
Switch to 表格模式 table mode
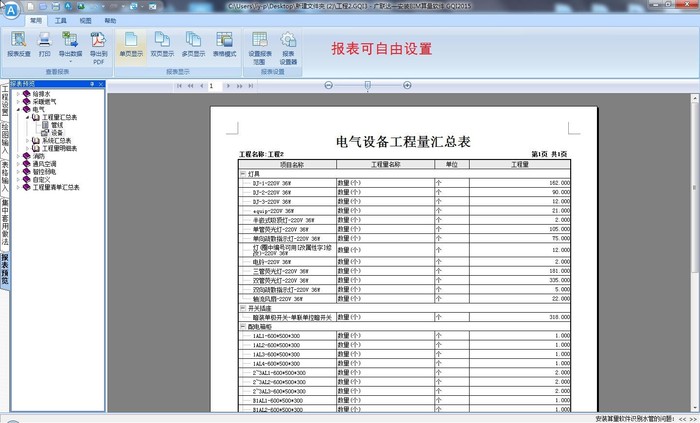coord(224,45)
